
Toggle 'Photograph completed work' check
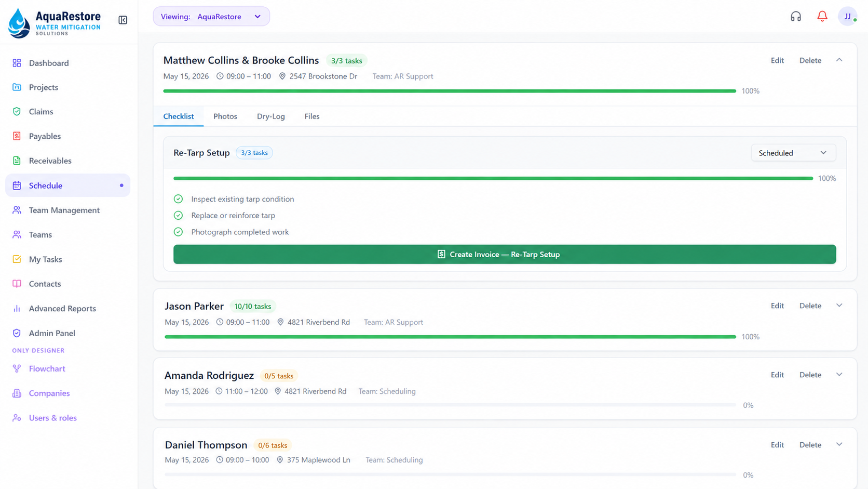(178, 232)
